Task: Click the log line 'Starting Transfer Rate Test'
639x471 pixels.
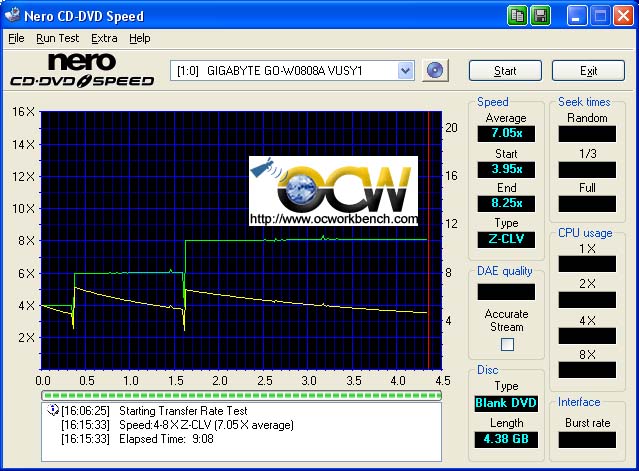Action: coord(183,411)
